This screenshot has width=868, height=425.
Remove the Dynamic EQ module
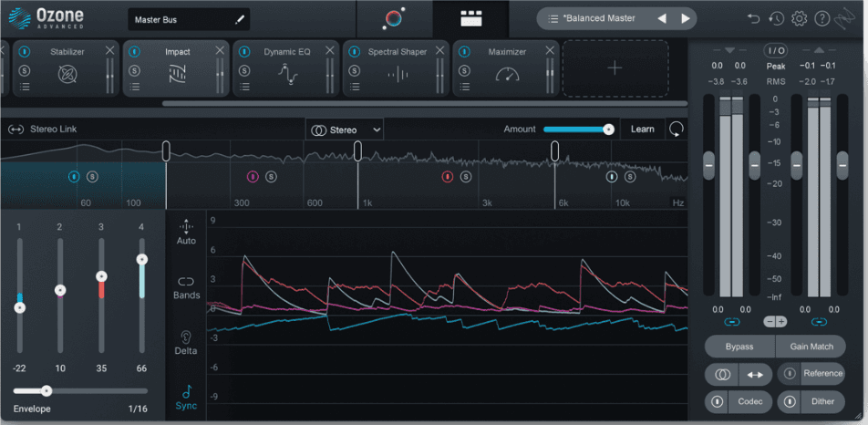[330, 50]
